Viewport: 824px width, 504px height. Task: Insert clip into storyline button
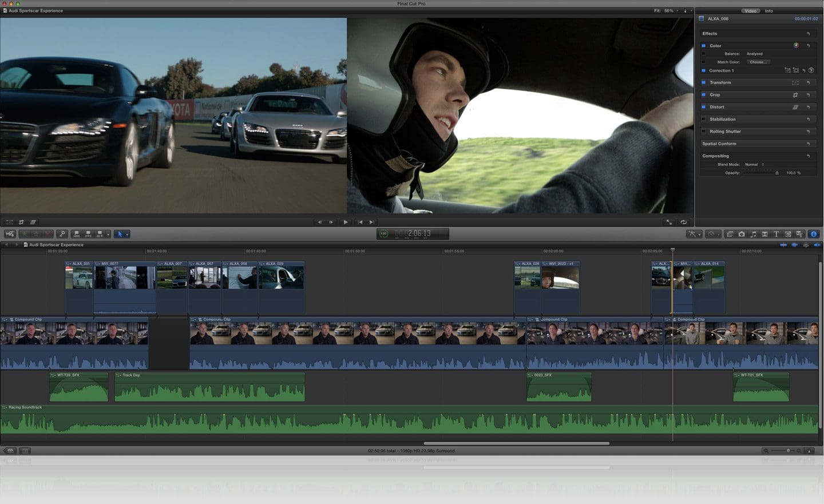coord(88,234)
